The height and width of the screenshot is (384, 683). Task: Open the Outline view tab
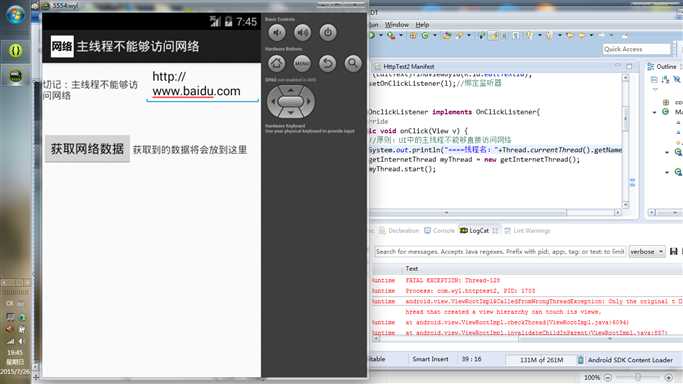662,67
